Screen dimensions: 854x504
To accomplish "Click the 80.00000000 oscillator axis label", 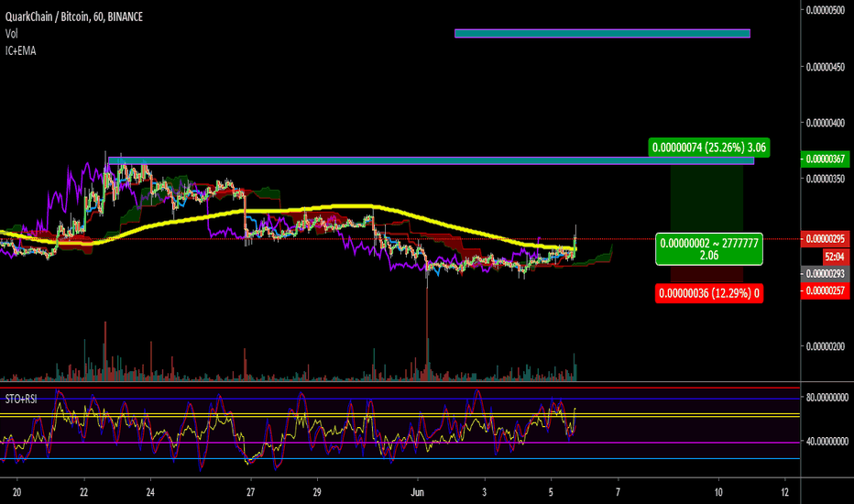I will (x=827, y=398).
